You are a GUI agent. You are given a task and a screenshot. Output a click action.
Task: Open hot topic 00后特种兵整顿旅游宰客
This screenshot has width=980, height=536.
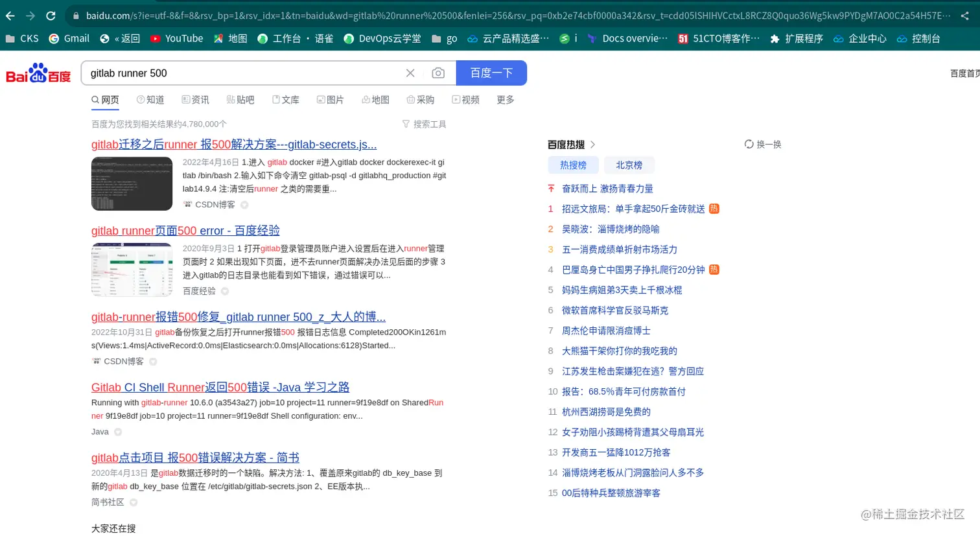pos(611,493)
